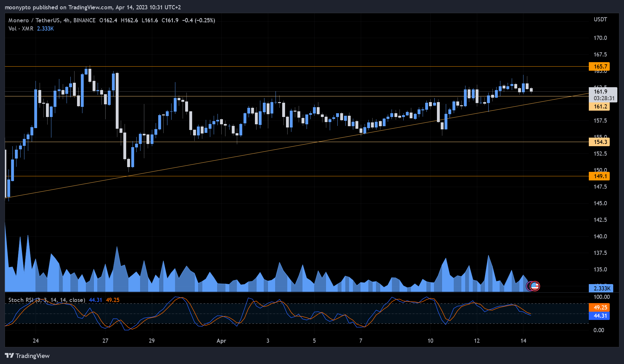Click the 100.00 Stoch RSI scale label

point(601,297)
